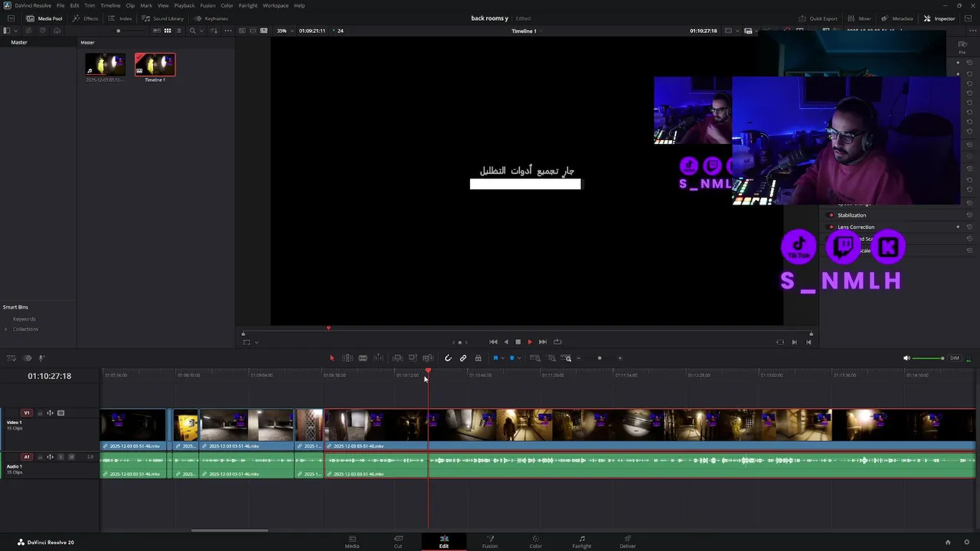Switch to the Cut page tab
The height and width of the screenshot is (551, 980).
click(398, 542)
